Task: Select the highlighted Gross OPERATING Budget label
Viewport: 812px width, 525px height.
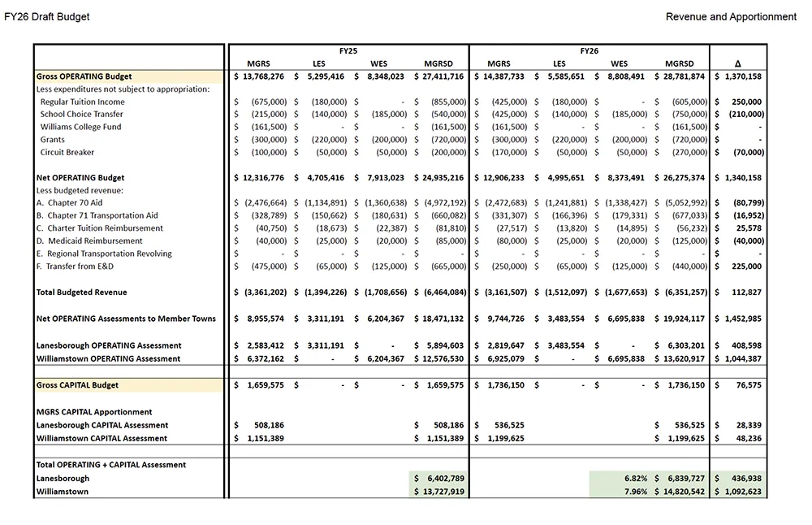Action: 84,76
